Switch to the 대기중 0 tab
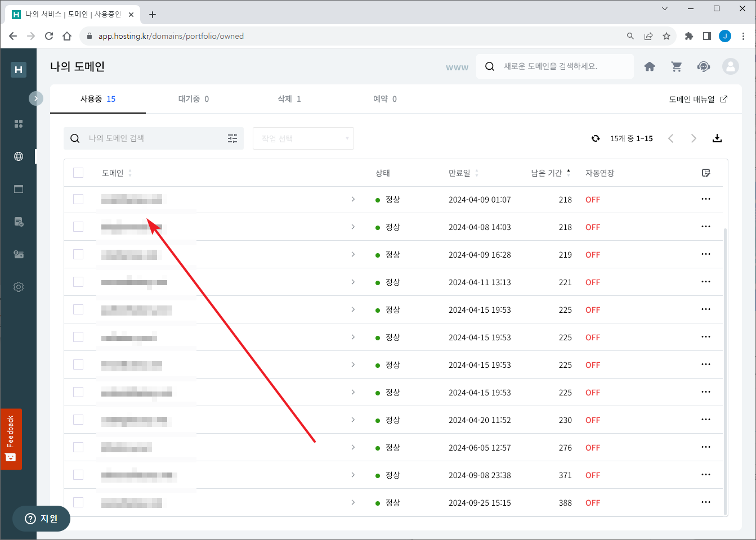The height and width of the screenshot is (540, 756). (x=194, y=99)
